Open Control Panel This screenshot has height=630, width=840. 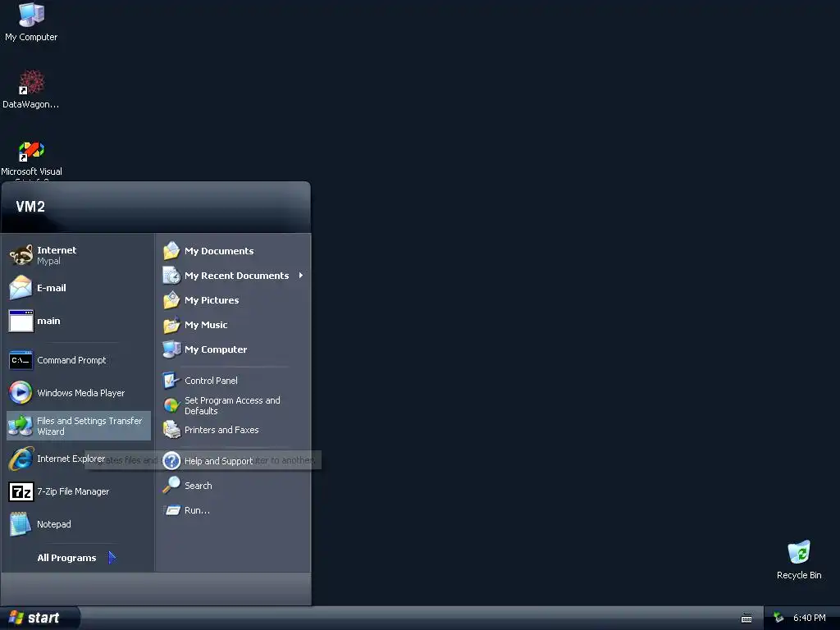click(234, 381)
